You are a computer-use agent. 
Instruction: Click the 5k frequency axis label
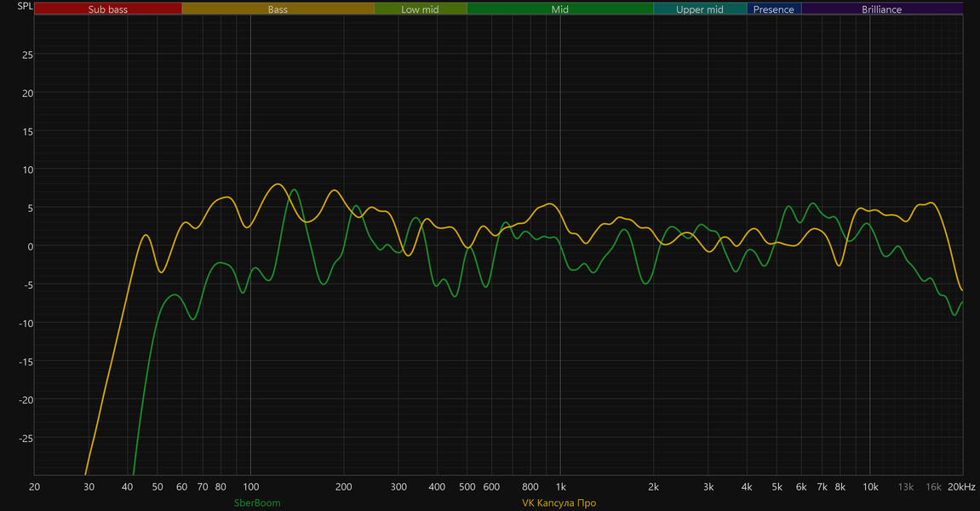click(777, 487)
